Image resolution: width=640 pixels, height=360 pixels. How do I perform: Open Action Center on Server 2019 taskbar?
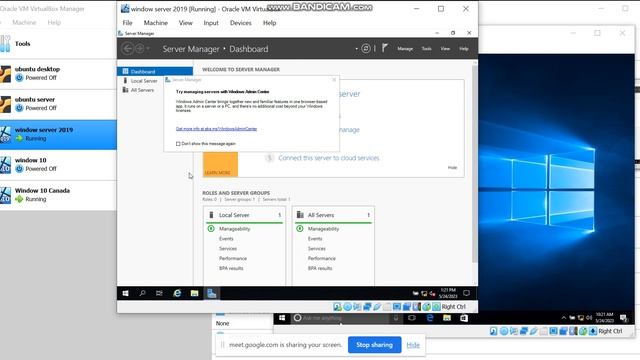tap(467, 293)
